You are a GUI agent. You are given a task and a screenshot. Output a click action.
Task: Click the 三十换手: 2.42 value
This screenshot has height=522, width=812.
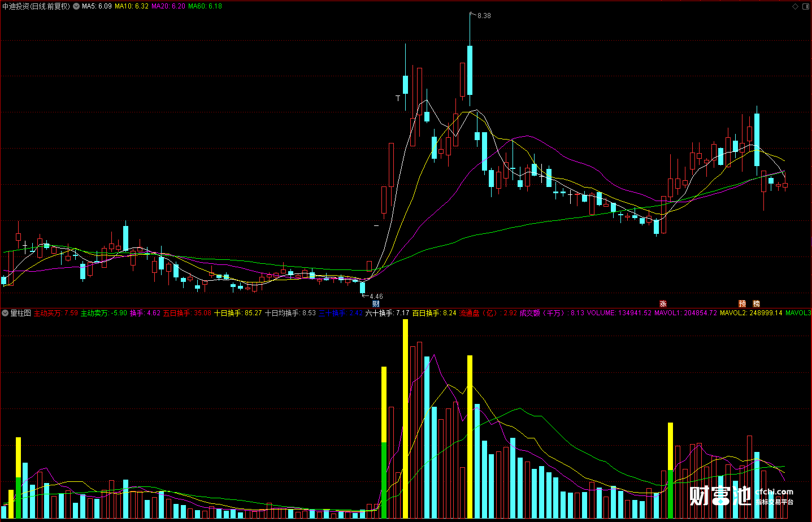point(341,313)
